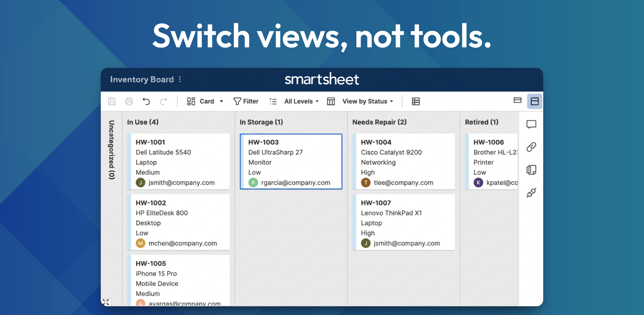Click the HW-1007 title text
This screenshot has height=315, width=644.
pyautogui.click(x=376, y=203)
